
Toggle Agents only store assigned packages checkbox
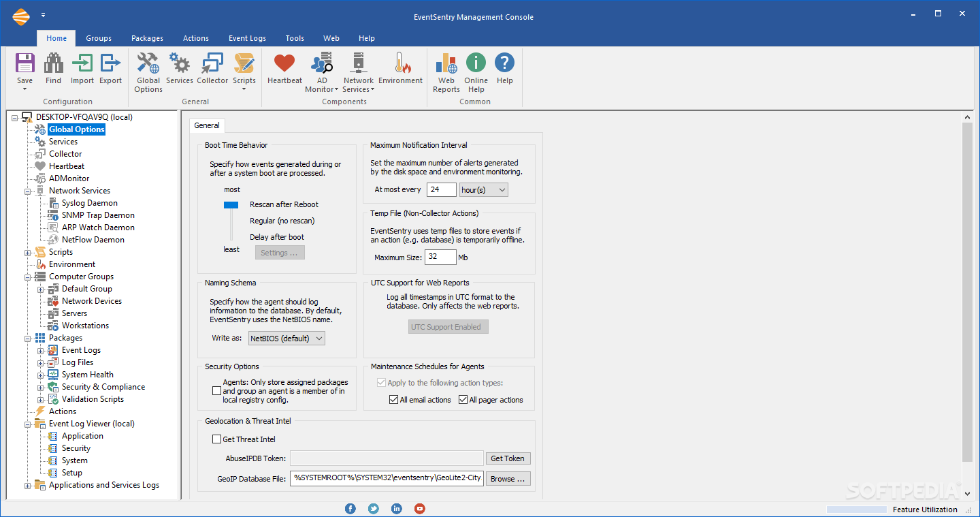216,391
